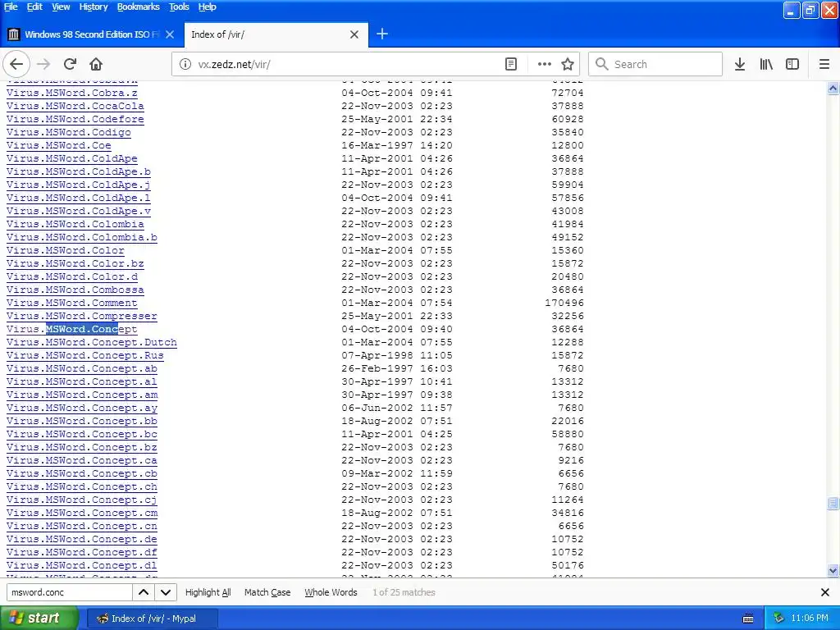Open Virus.MSWord.CocaCola link
The height and width of the screenshot is (630, 840).
click(75, 106)
